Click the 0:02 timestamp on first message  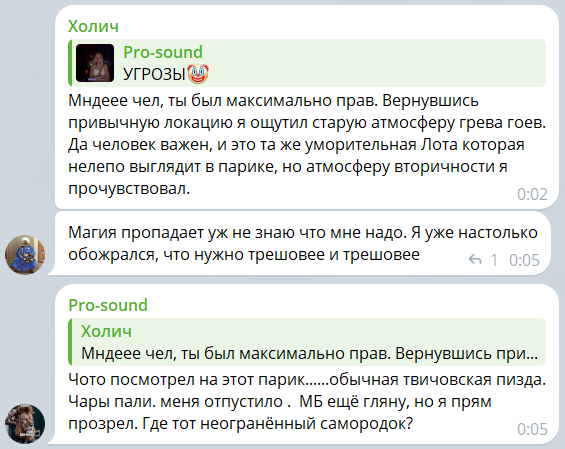532,194
